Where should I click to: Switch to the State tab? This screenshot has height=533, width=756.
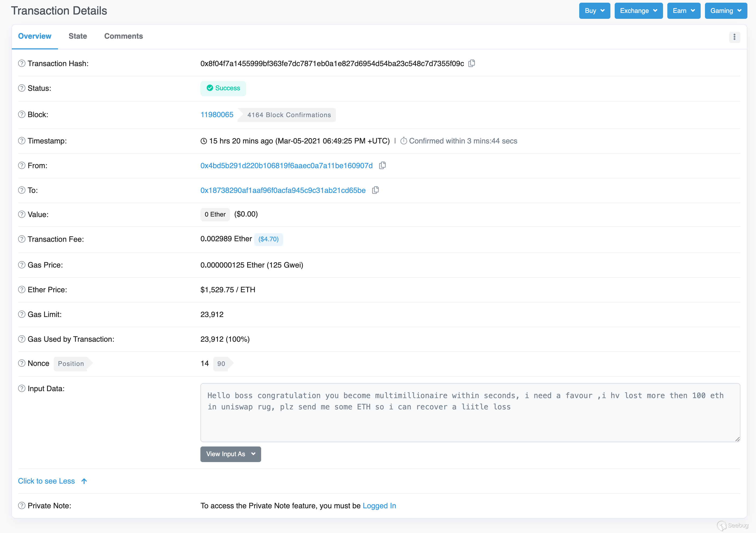(x=78, y=36)
